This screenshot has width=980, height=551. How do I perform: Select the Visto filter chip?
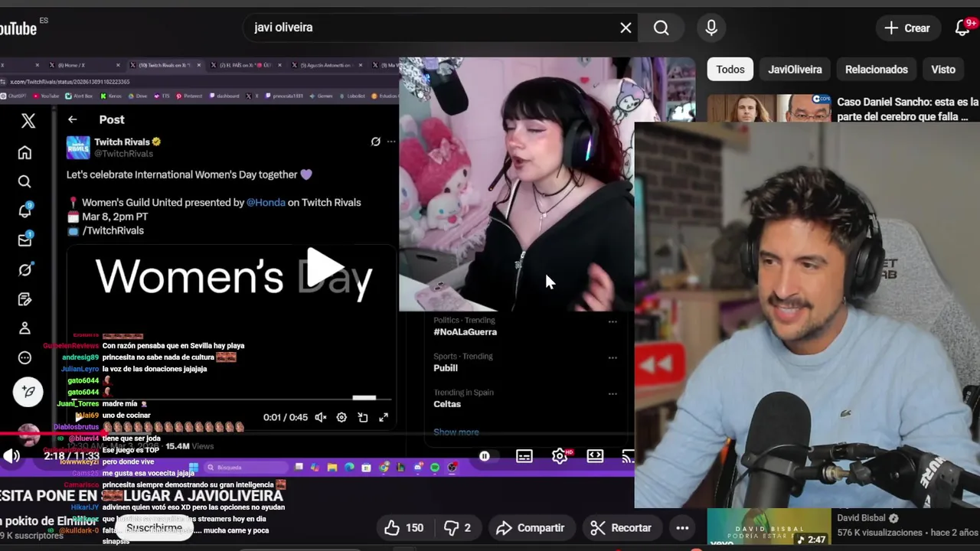(x=943, y=69)
